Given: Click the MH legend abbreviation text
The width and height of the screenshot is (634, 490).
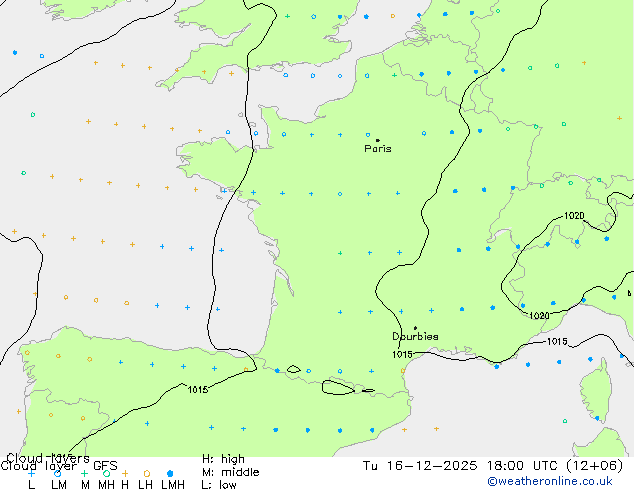Looking at the screenshot, I should [x=106, y=485].
